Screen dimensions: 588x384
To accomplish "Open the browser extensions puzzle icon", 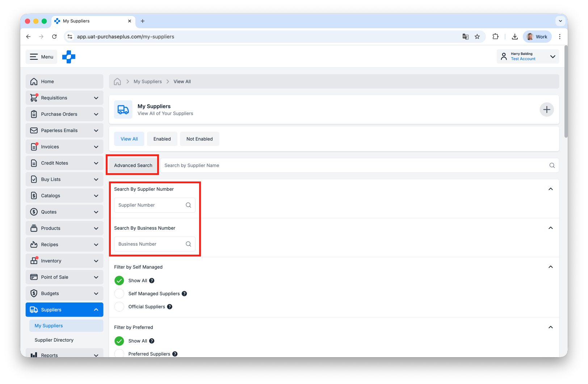I will (x=496, y=37).
